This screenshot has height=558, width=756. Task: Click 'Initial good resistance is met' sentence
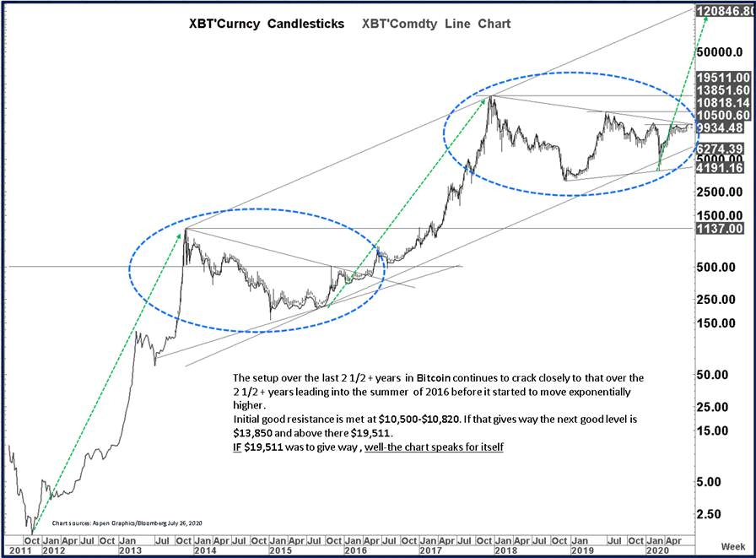pyautogui.click(x=435, y=419)
